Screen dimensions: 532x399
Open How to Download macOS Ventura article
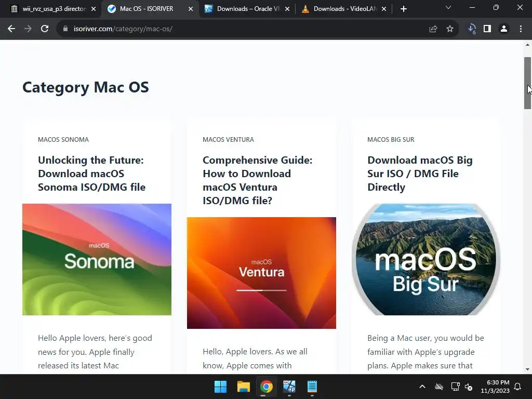258,180
